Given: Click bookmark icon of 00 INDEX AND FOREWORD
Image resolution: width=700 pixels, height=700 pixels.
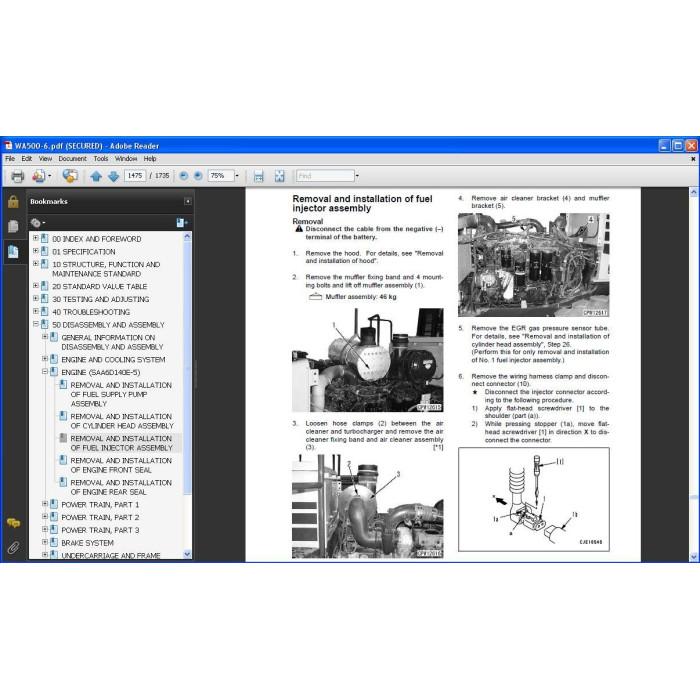Looking at the screenshot, I should click(45, 238).
